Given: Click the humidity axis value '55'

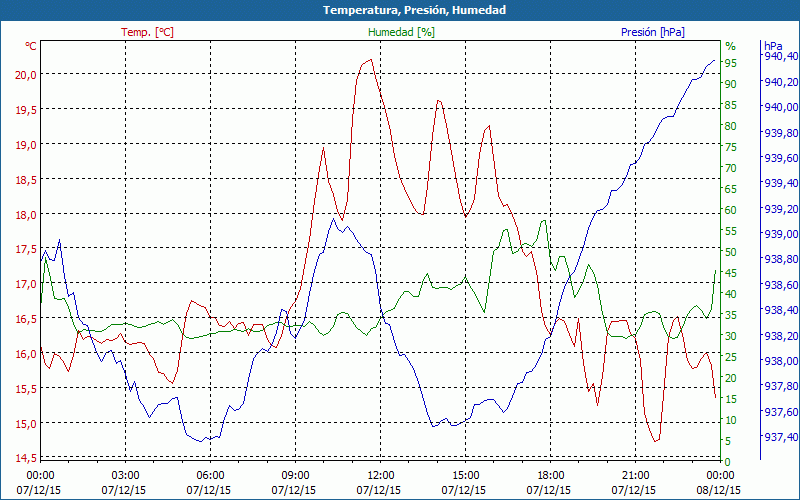Looking at the screenshot, I should [x=731, y=231].
